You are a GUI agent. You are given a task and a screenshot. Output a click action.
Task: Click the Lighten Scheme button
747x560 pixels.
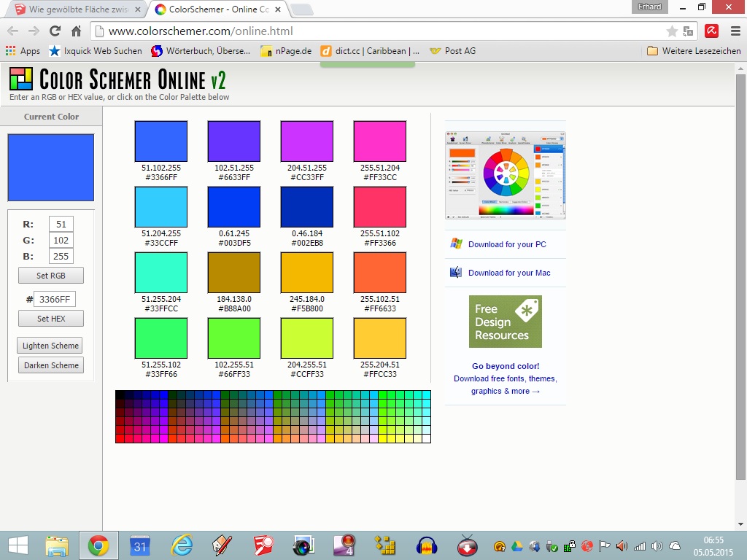(51, 346)
